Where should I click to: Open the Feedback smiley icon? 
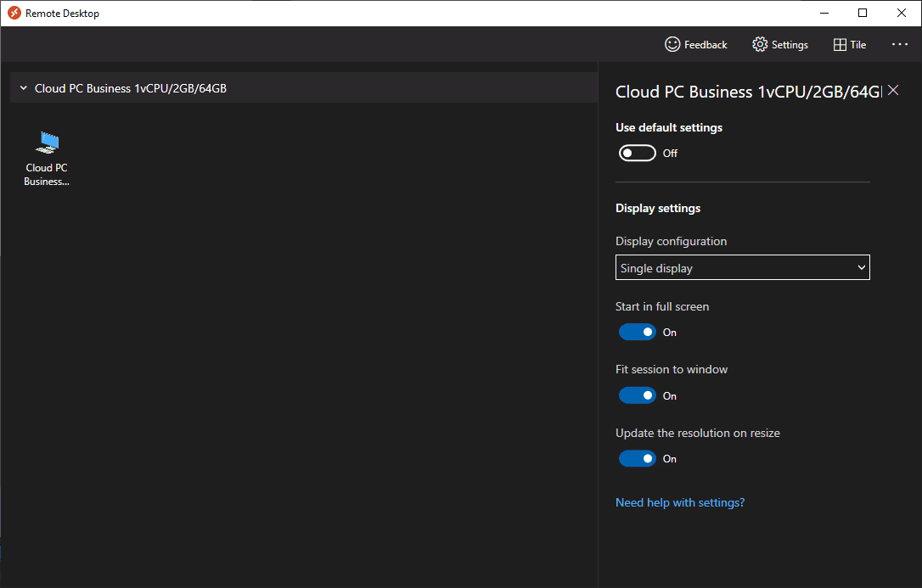pyautogui.click(x=672, y=44)
